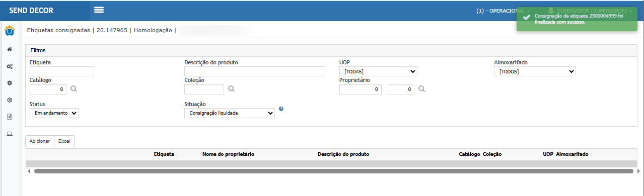Screen dimensions: 644x196
Task: Focus the Etiqueta input field
Action: pyautogui.click(x=62, y=71)
